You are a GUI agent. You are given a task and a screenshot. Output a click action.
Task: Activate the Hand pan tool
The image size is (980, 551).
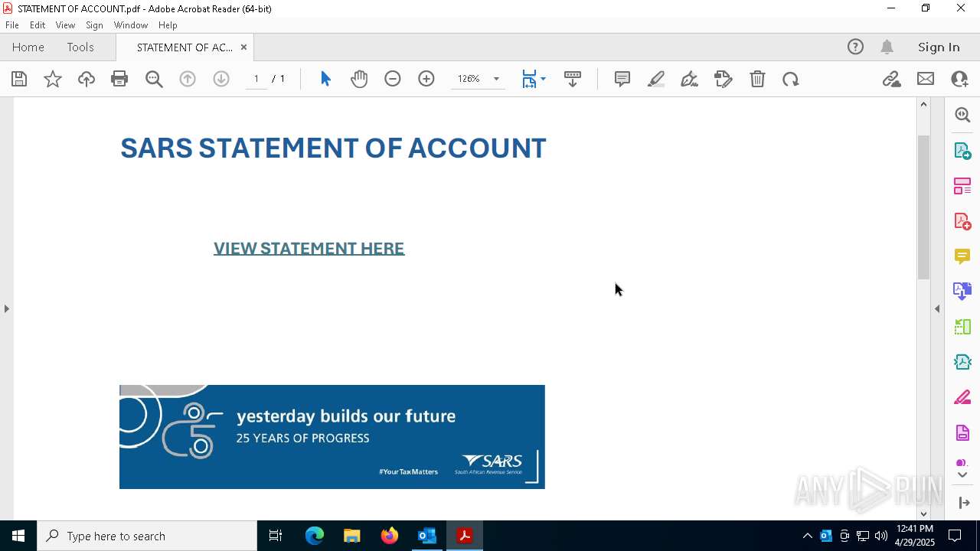(359, 79)
